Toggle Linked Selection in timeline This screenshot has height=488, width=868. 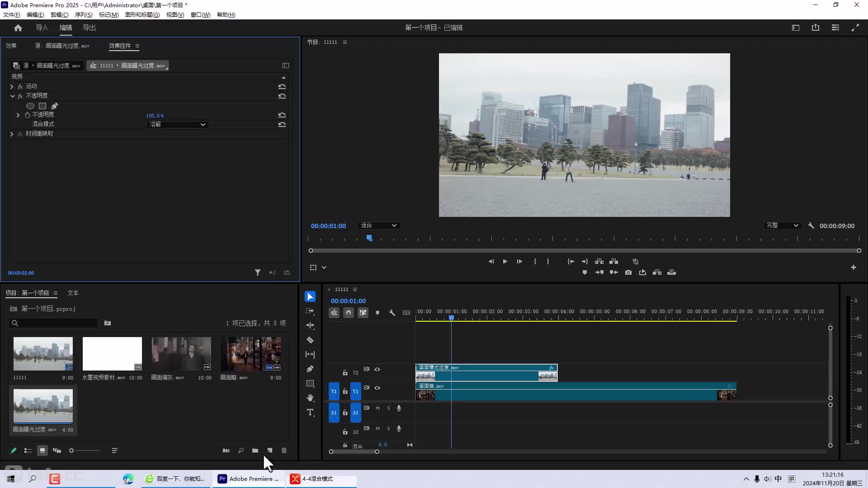pos(363,313)
